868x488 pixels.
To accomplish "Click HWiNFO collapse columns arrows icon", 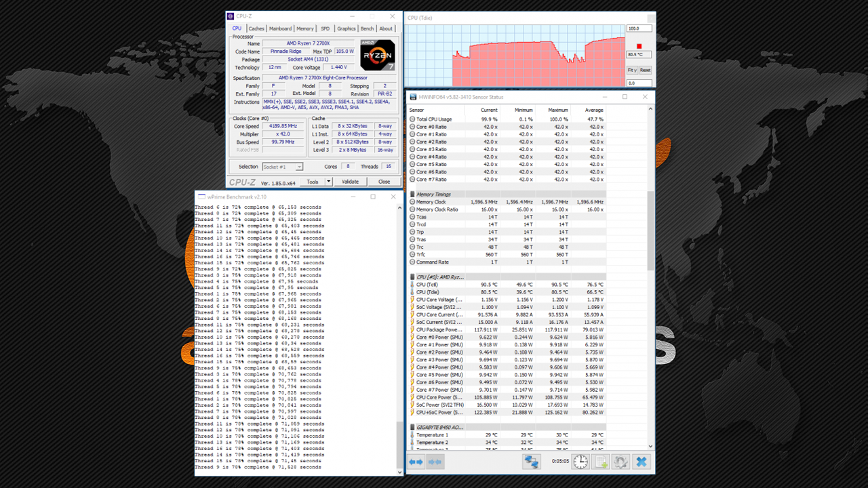I will [435, 462].
